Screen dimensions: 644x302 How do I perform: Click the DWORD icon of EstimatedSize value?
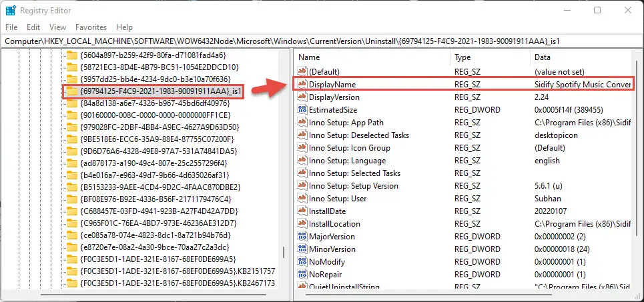click(302, 109)
